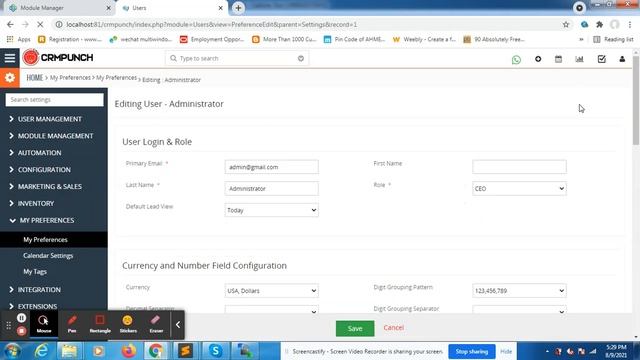Open the hamburger menu in CRM header

10,58
